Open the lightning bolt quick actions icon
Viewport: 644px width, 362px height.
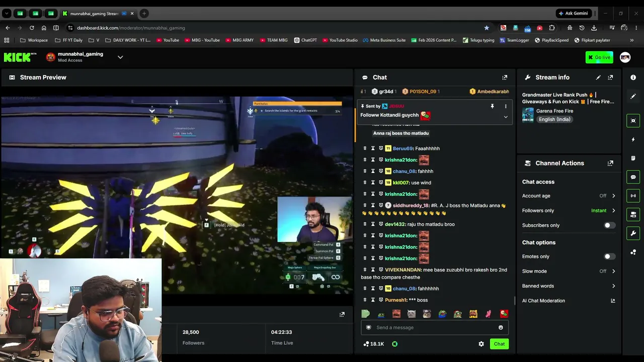pos(633,139)
